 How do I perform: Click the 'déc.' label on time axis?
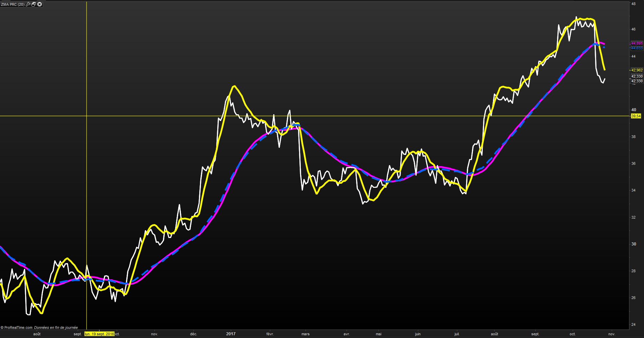tap(194, 334)
